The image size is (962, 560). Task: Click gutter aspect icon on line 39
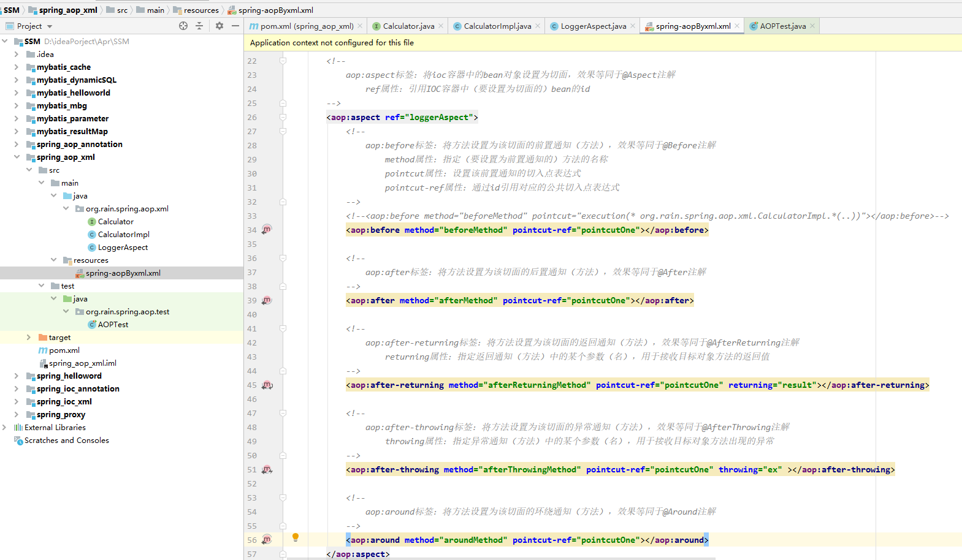[267, 300]
